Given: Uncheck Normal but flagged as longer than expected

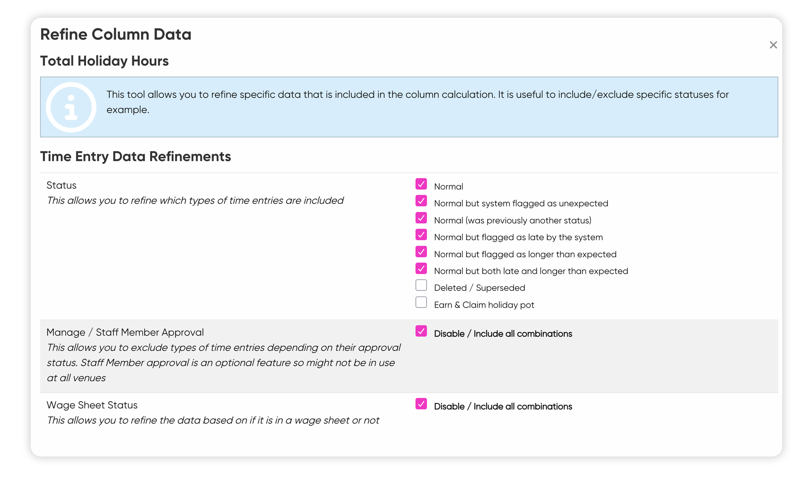Looking at the screenshot, I should point(421,252).
